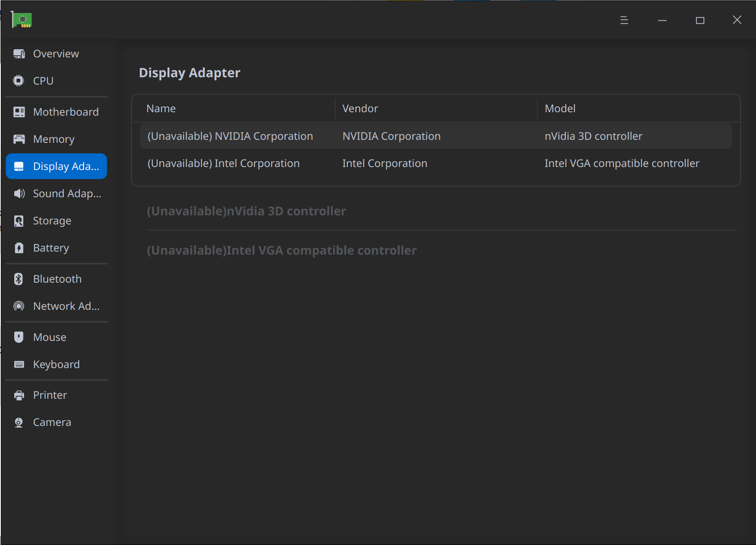The height and width of the screenshot is (545, 756).
Task: Click the Network Adapter icon
Action: tap(19, 306)
